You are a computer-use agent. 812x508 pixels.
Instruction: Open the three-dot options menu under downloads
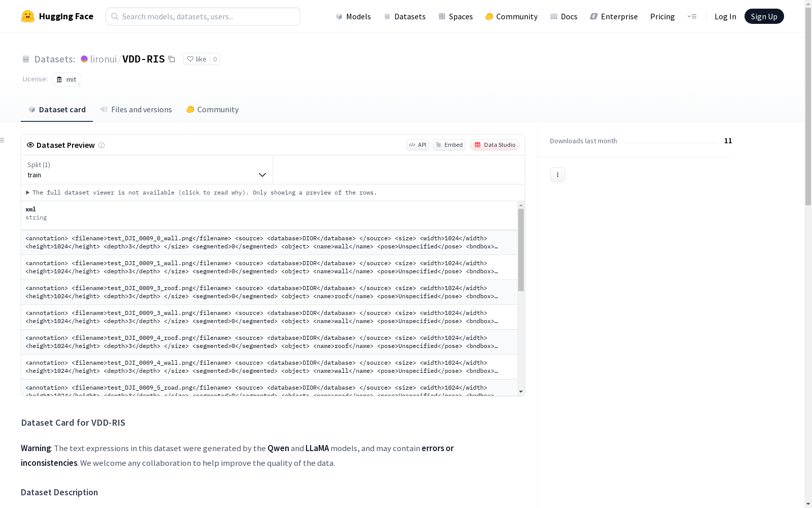[558, 175]
